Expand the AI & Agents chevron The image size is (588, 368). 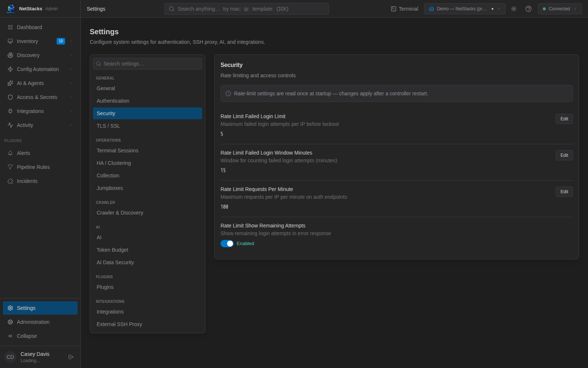(x=71, y=83)
